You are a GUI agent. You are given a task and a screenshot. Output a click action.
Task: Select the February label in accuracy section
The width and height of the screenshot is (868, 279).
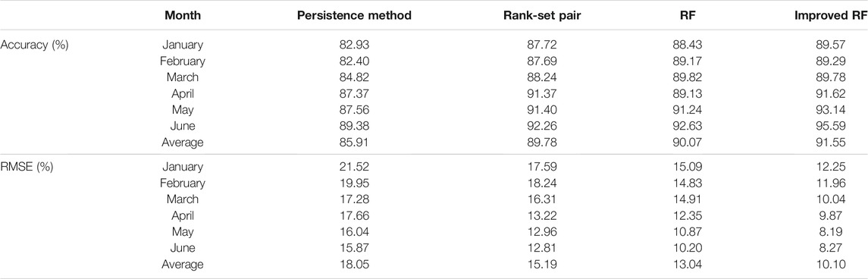tap(183, 61)
